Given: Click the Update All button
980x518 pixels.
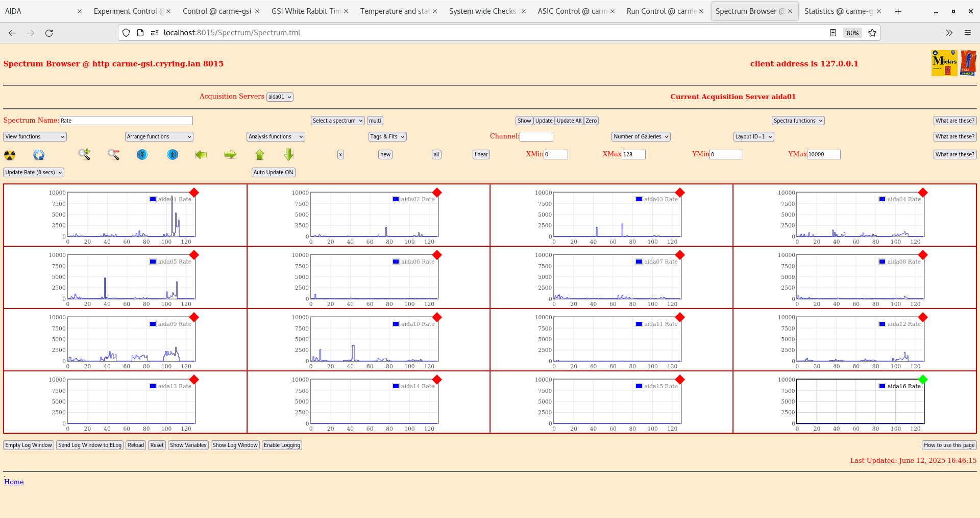Looking at the screenshot, I should pos(569,121).
